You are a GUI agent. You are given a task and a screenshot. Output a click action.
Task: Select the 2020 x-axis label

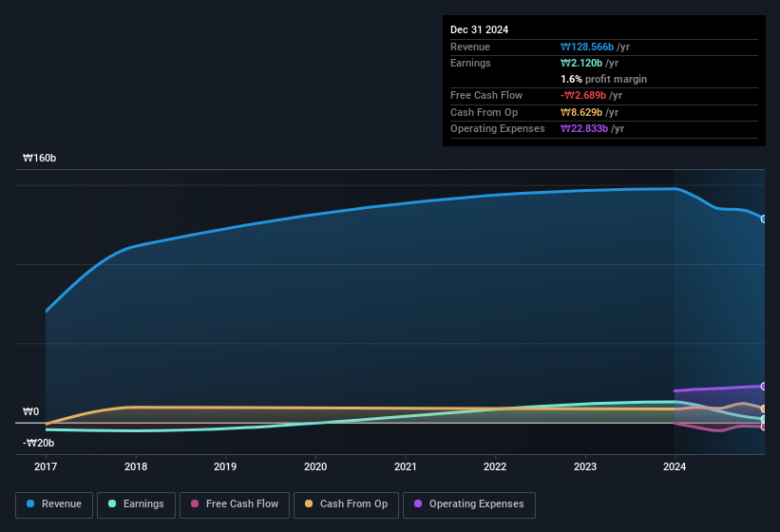pos(315,466)
